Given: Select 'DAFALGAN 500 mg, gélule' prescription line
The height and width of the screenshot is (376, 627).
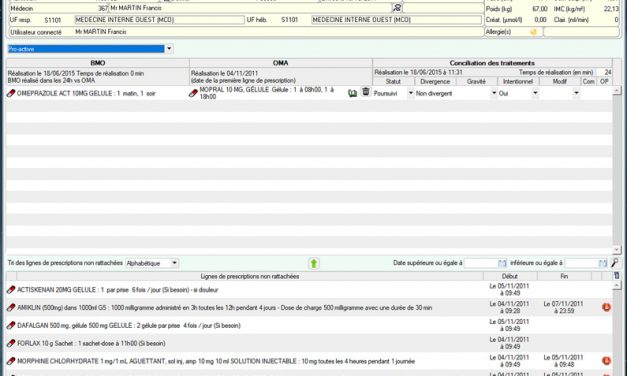Looking at the screenshot, I should [129, 326].
